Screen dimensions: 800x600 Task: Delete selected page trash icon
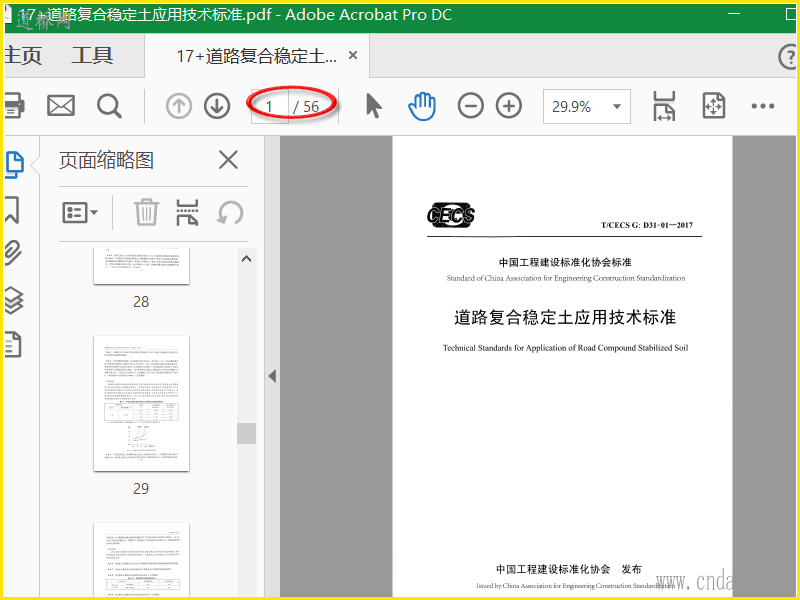click(146, 212)
